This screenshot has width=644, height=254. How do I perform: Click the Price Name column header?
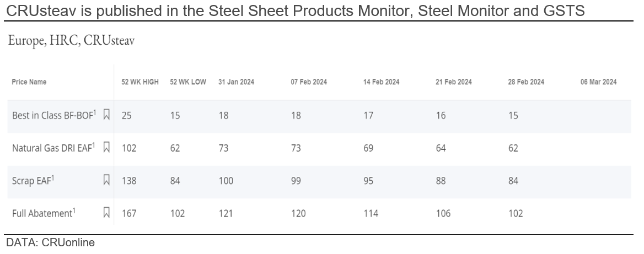click(x=29, y=82)
